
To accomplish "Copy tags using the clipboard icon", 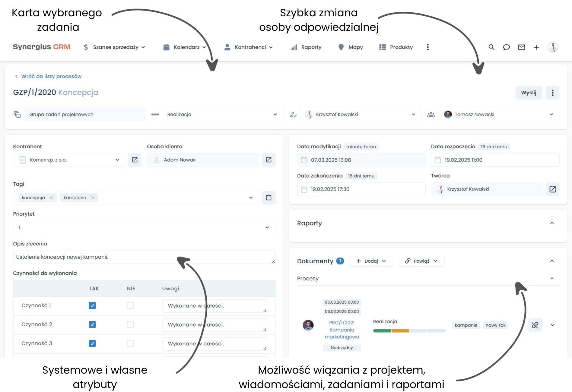I will coord(269,198).
